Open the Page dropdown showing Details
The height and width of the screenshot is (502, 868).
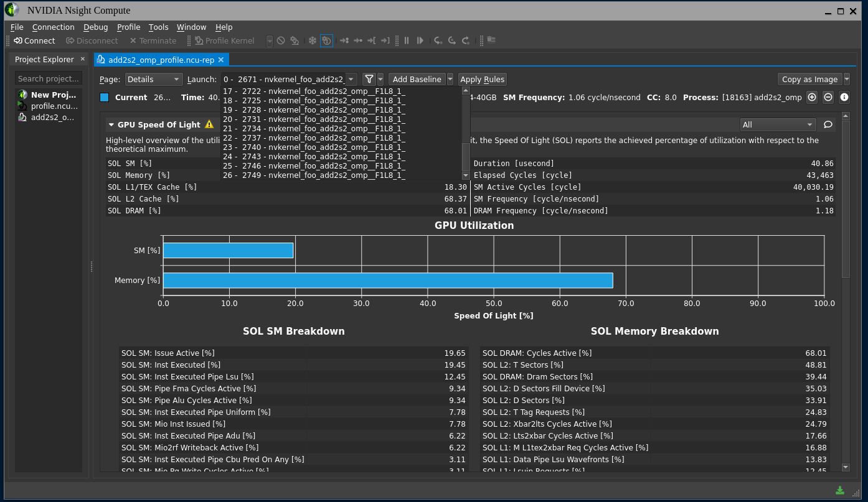coord(153,79)
